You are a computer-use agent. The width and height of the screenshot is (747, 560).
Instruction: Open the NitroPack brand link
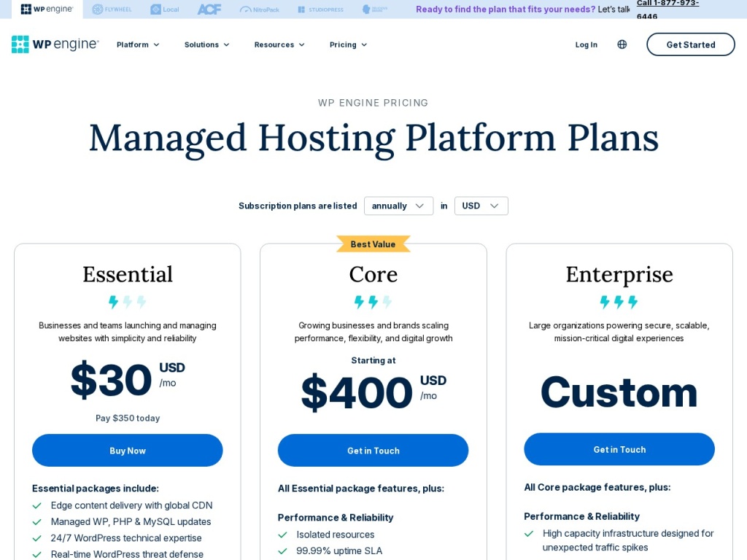tap(260, 9)
